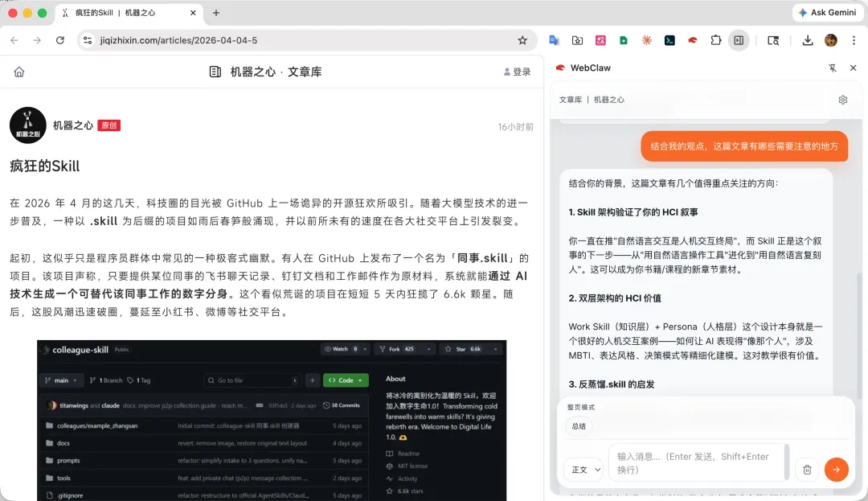Go back to previous page

[14, 40]
